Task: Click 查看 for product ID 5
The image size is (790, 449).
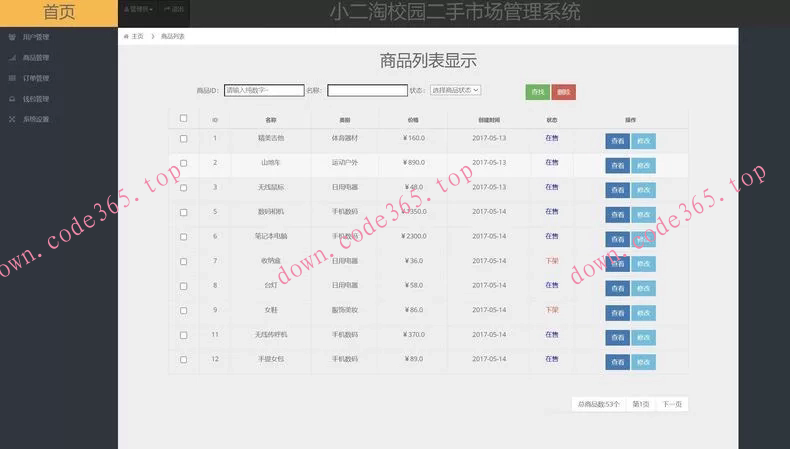Action: click(x=618, y=215)
